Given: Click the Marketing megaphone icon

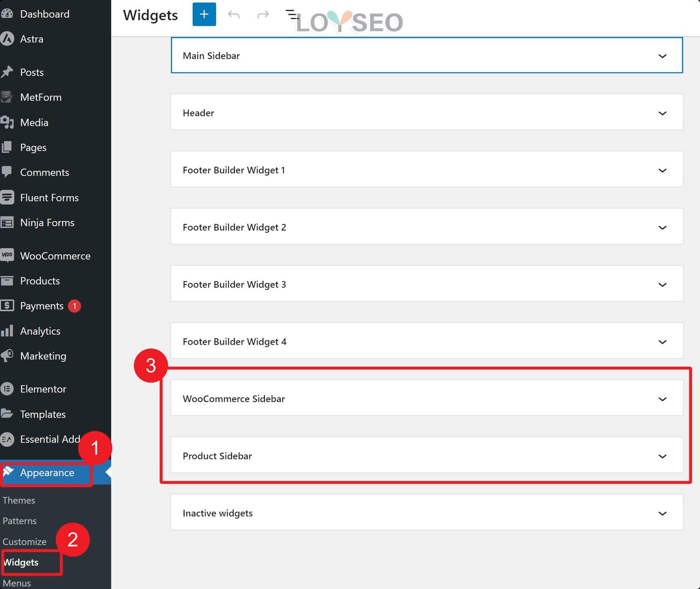Looking at the screenshot, I should pyautogui.click(x=7, y=356).
